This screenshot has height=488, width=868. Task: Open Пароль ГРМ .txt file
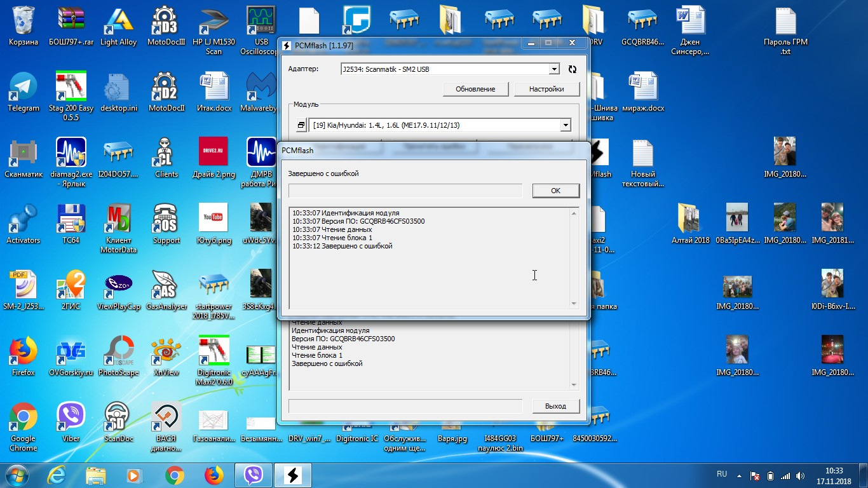coord(785,30)
